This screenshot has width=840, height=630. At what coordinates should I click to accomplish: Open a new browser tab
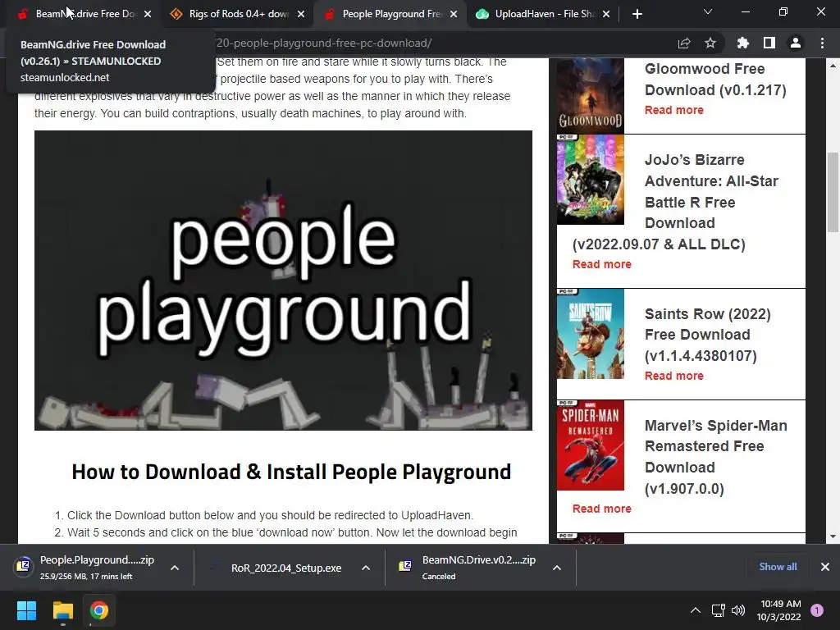[637, 14]
